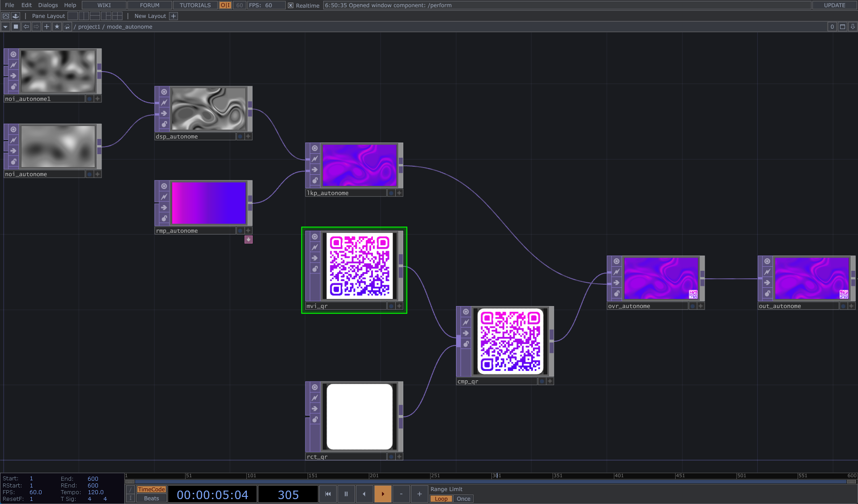
Task: Click the pink download arrow below rmp_autonome
Action: click(x=249, y=239)
